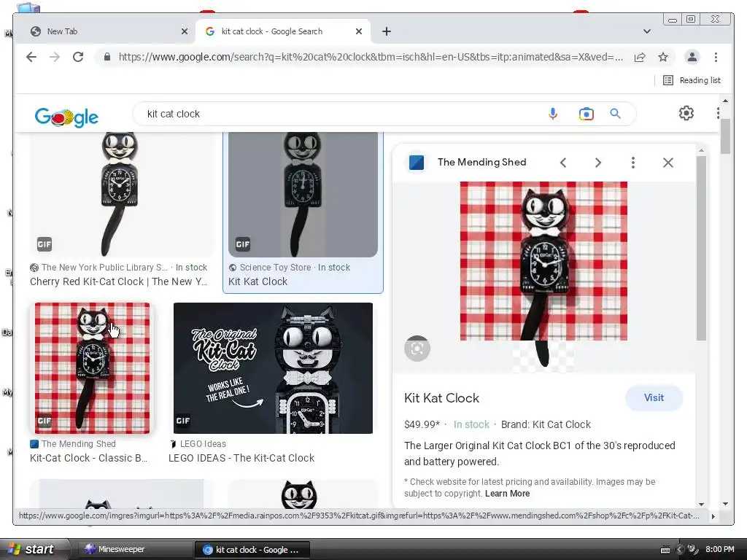Click the taskbar clock 8:00 PM
Viewport: 747px width, 560px height.
click(719, 550)
